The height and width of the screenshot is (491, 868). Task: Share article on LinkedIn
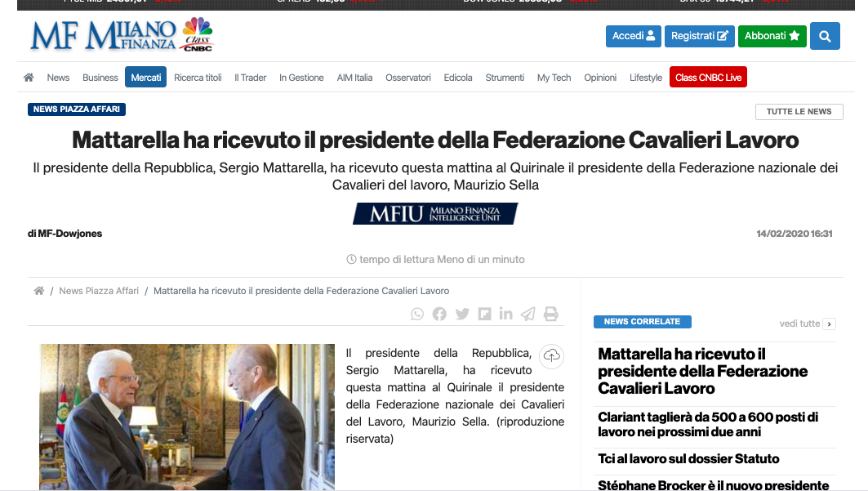pos(506,314)
